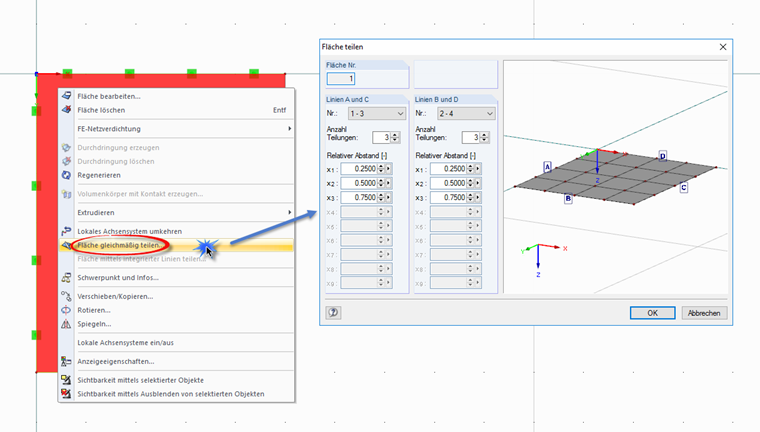Click x1 spinner under Linien A und C

(381, 169)
